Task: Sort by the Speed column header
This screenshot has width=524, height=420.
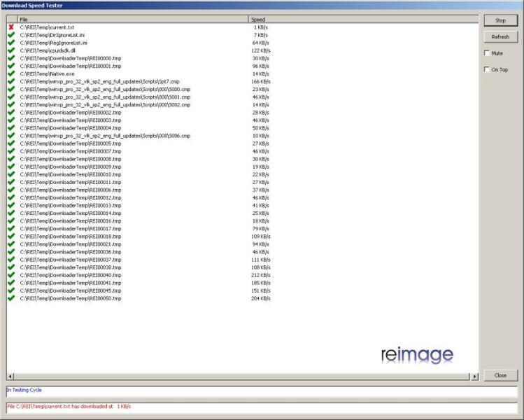Action: coord(364,20)
